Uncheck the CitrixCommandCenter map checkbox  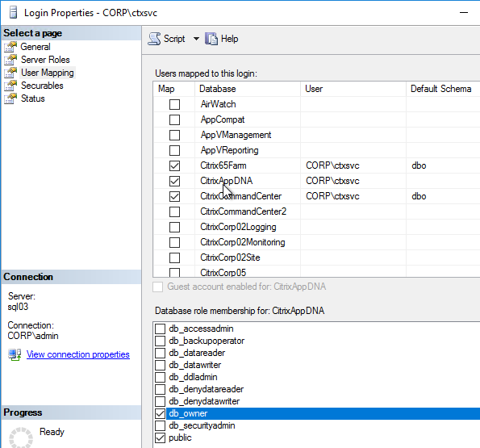174,196
